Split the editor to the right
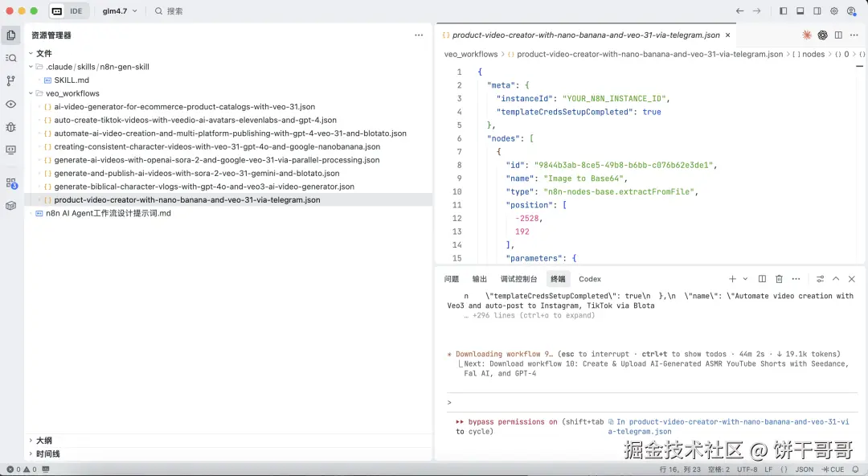Image resolution: width=868 pixels, height=476 pixels. tap(838, 35)
